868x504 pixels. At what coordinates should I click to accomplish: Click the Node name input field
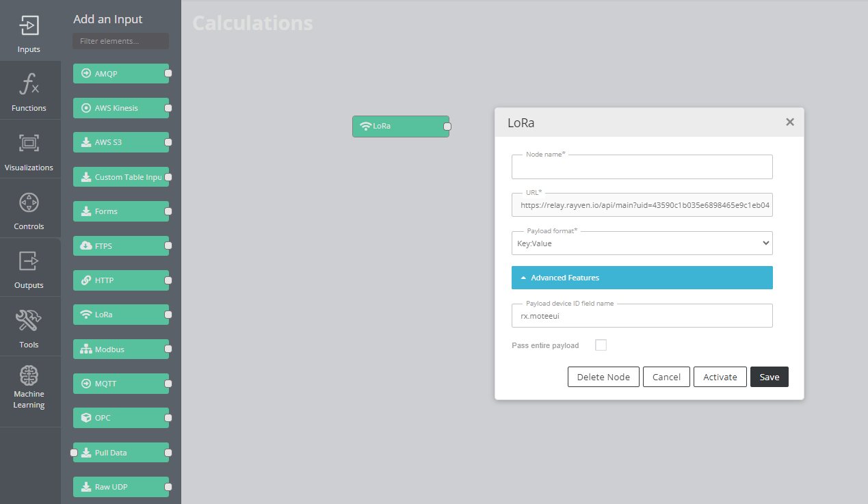coord(642,167)
